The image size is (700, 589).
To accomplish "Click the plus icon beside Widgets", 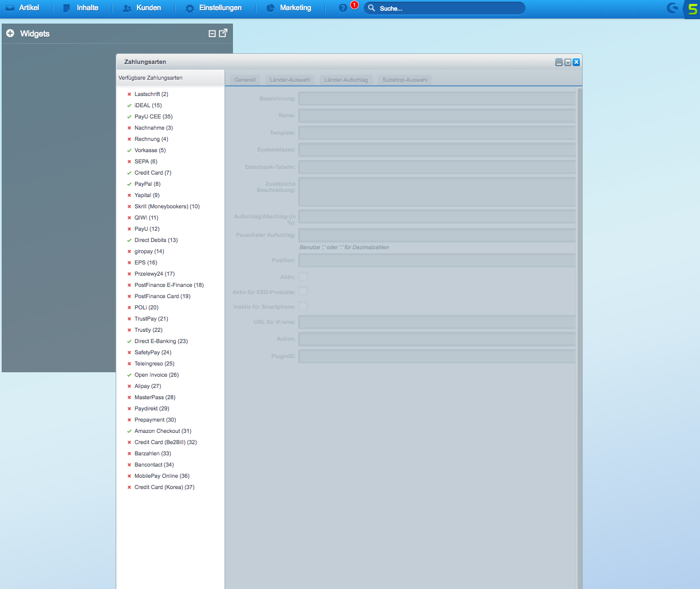I will point(10,34).
